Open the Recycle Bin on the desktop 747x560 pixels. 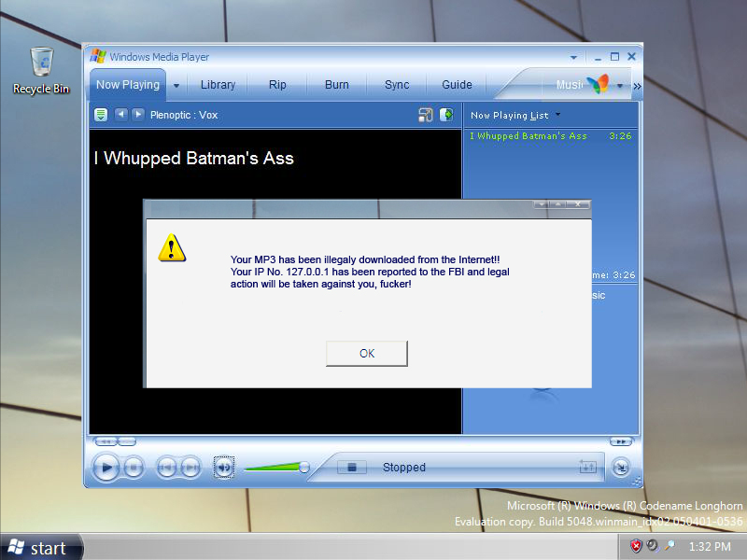[x=41, y=71]
